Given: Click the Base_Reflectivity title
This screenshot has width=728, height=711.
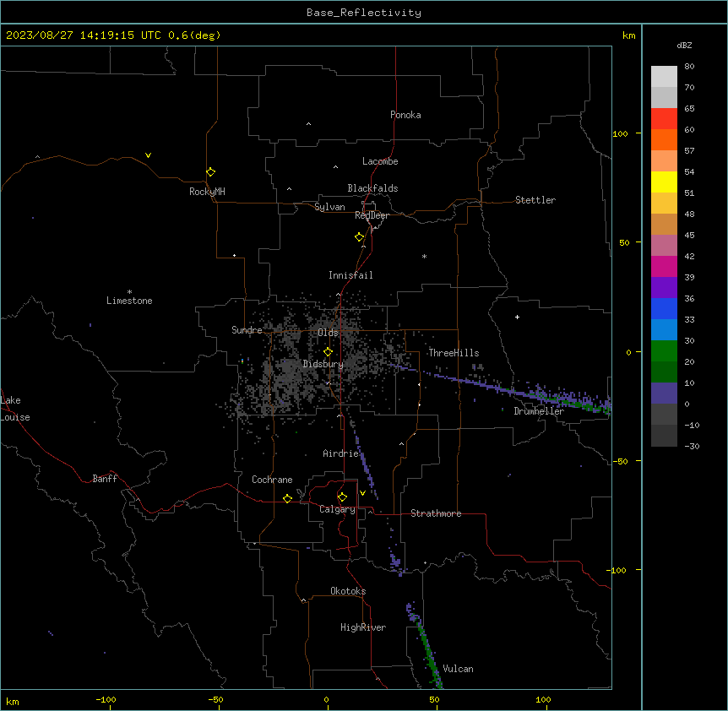Looking at the screenshot, I should click(x=364, y=13).
